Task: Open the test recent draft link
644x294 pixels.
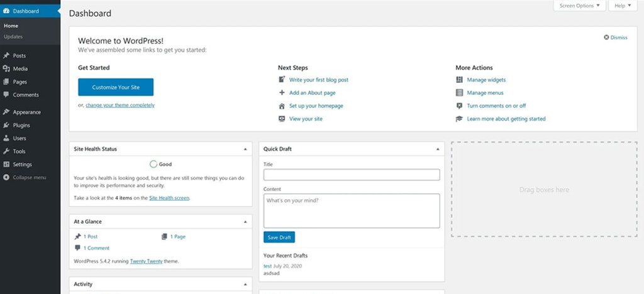Action: (x=267, y=266)
